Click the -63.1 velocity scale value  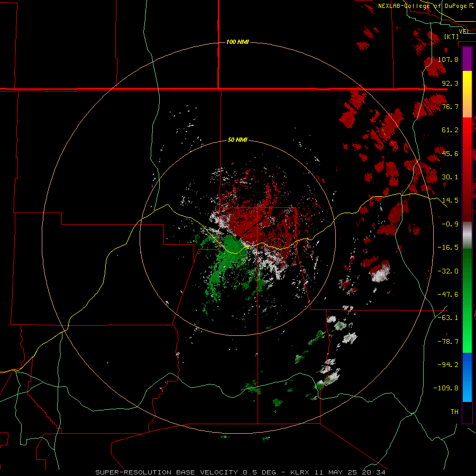(x=448, y=318)
